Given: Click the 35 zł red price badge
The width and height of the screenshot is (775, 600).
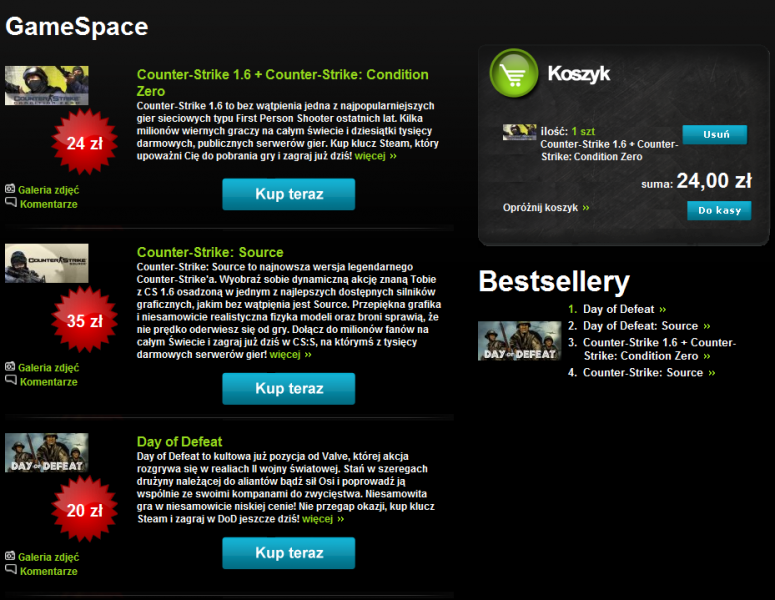Looking at the screenshot, I should tap(85, 320).
